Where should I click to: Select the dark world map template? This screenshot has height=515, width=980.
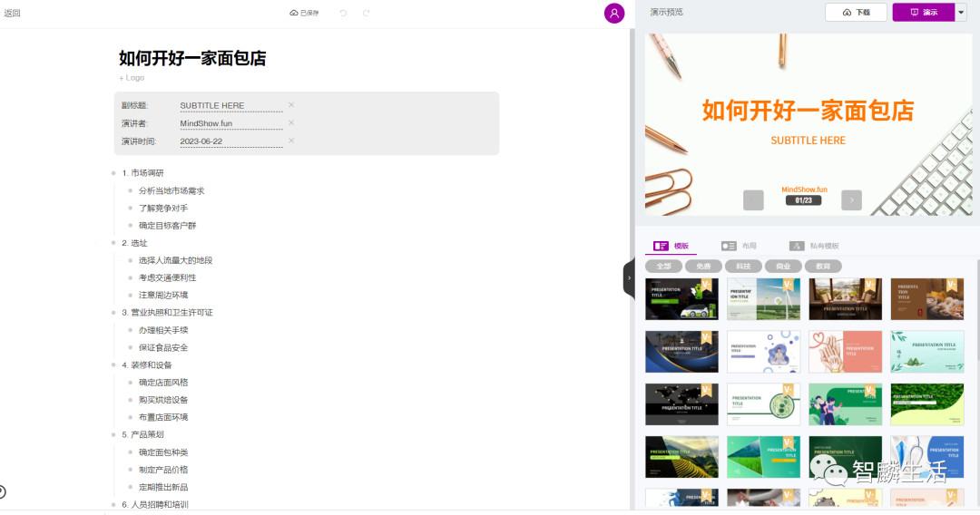(681, 404)
